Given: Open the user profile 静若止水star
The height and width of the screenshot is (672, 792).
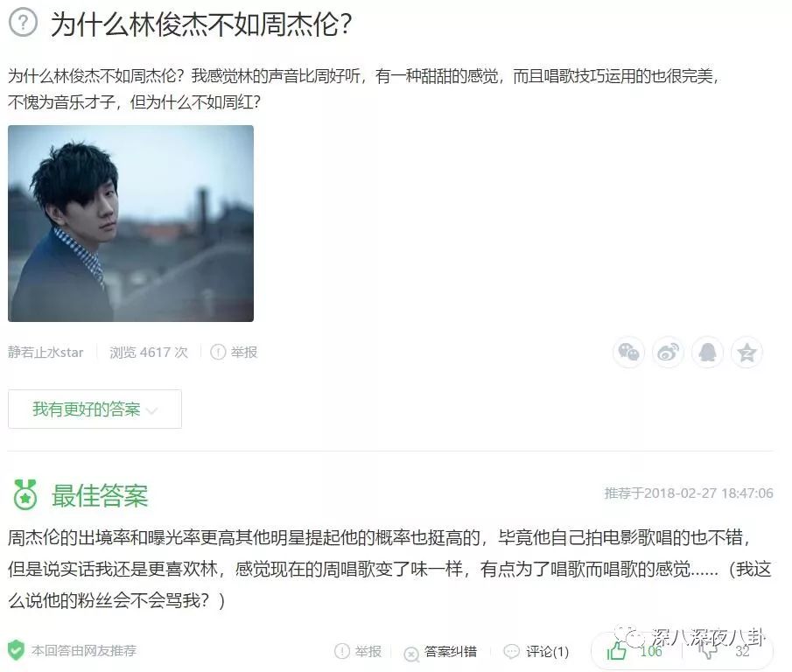Looking at the screenshot, I should point(46,352).
